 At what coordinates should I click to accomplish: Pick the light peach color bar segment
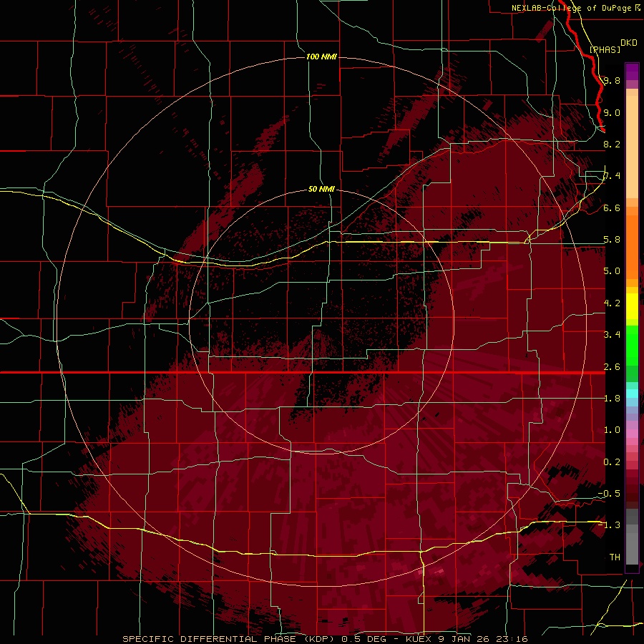(632, 147)
